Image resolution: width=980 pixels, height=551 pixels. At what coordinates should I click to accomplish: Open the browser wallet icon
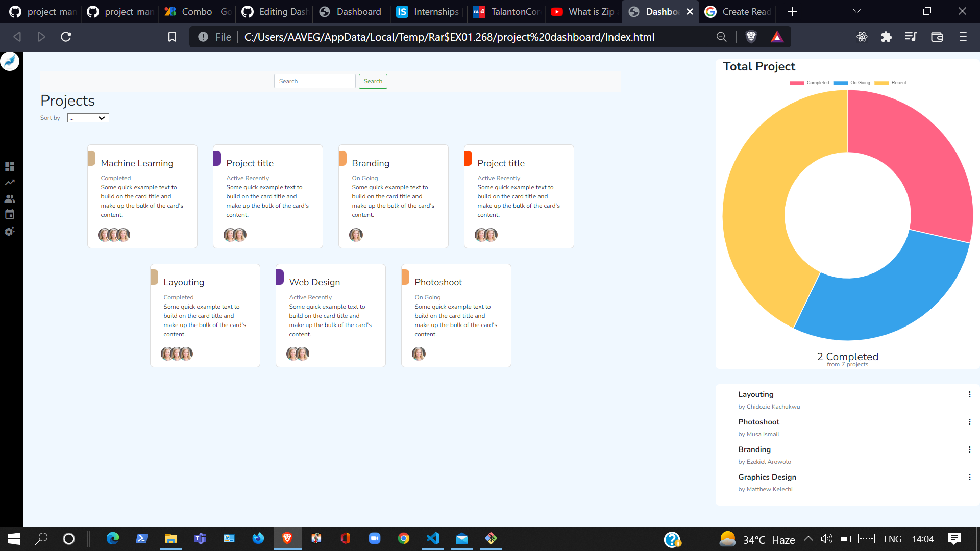pos(937,36)
